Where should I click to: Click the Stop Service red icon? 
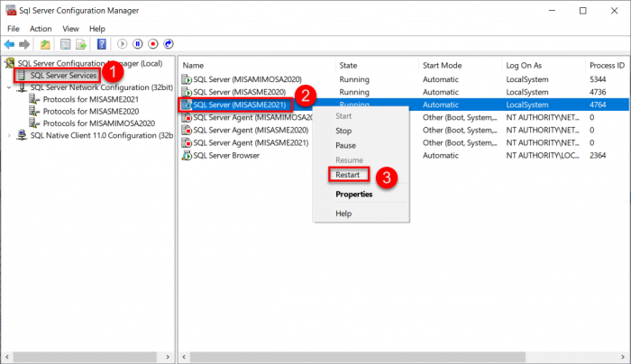153,44
